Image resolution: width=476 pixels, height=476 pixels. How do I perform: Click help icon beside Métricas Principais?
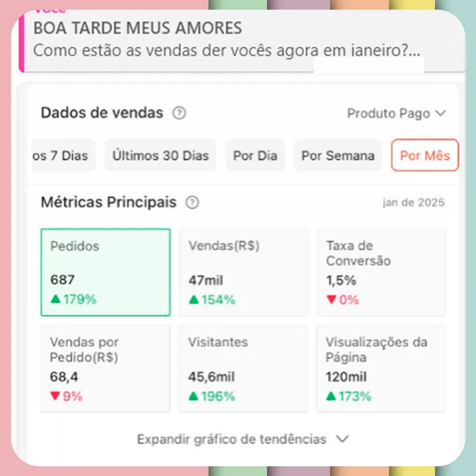tap(192, 202)
